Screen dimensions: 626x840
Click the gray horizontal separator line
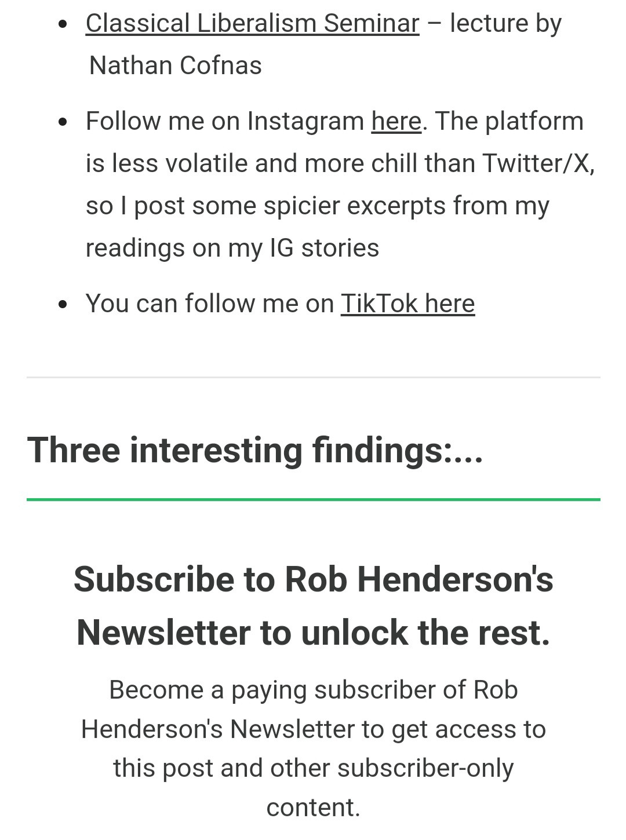313,377
